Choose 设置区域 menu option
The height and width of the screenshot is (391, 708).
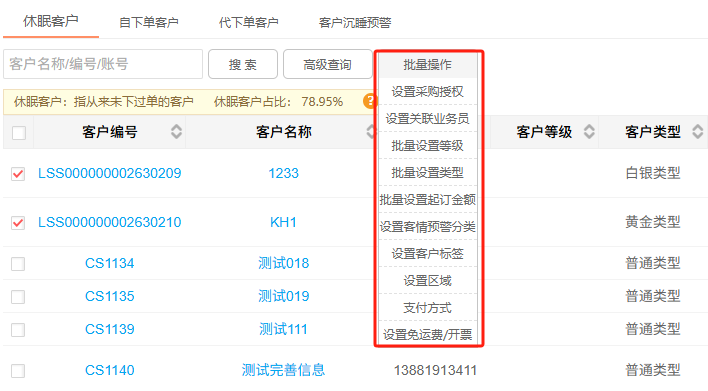[x=428, y=281]
